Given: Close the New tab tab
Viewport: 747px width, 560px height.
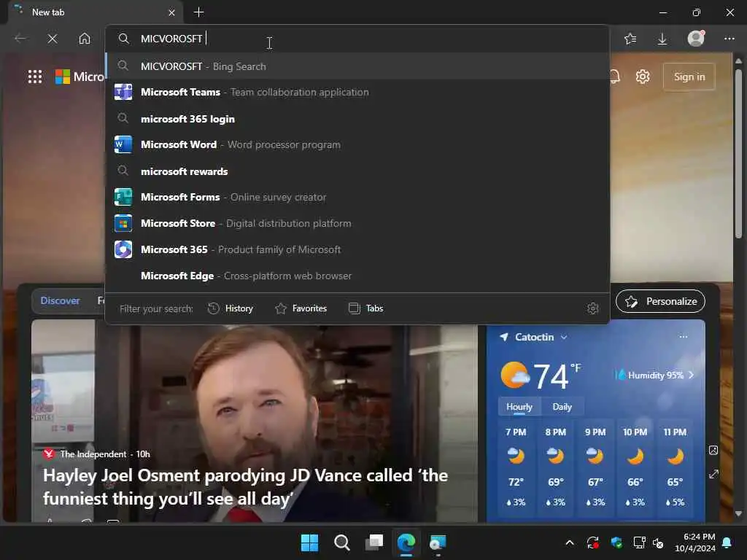Looking at the screenshot, I should tap(171, 13).
